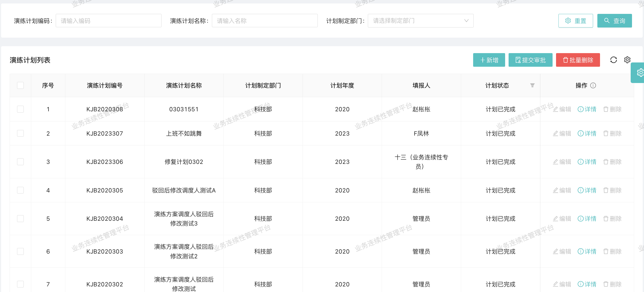
Task: Click 编辑 for KJB2020305
Action: point(562,190)
